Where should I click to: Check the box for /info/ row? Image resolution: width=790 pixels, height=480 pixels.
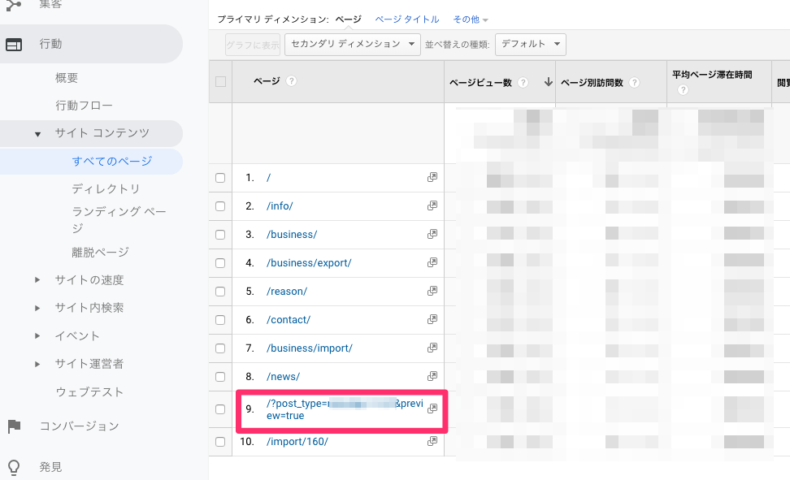point(220,206)
